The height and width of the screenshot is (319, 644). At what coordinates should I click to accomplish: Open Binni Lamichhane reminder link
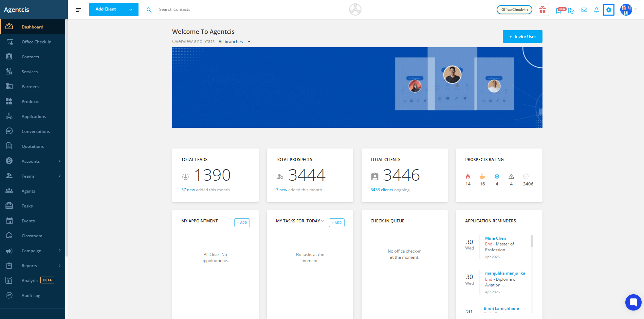[x=501, y=308]
